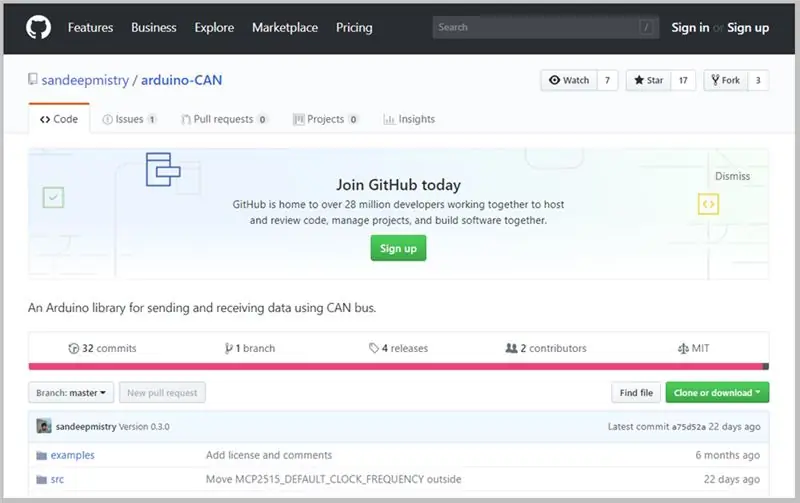The width and height of the screenshot is (800, 503).
Task: Click the src folder icon
Action: coord(41,480)
